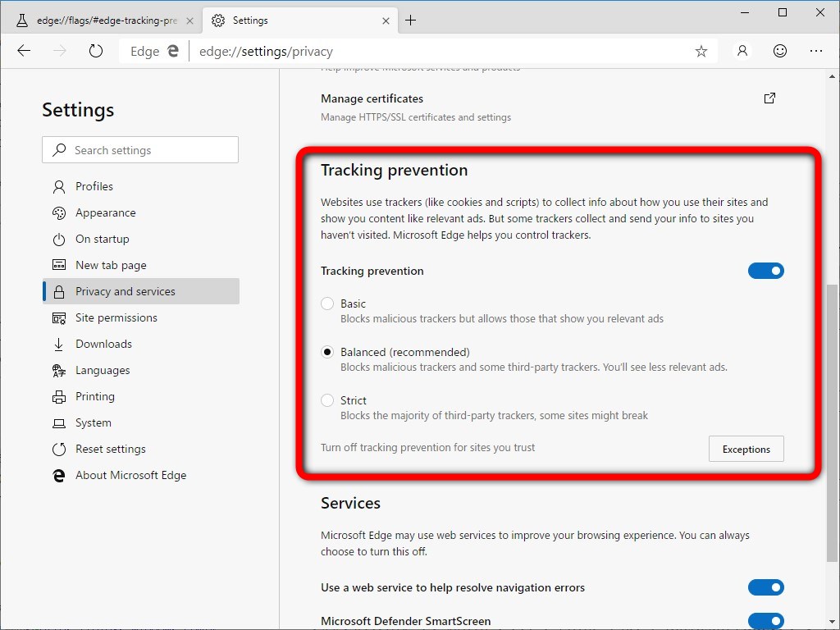The height and width of the screenshot is (630, 840).
Task: Choose the Basic tracking prevention option
Action: tap(327, 303)
